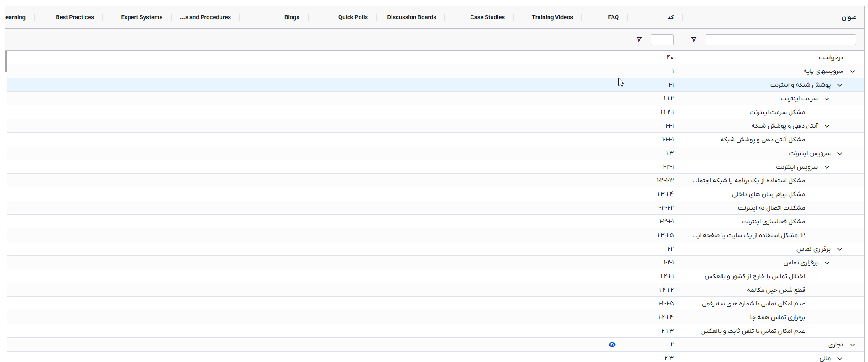Collapse the سرعت اینترنت node
Viewport: 868px width, 362px height.
[826, 99]
